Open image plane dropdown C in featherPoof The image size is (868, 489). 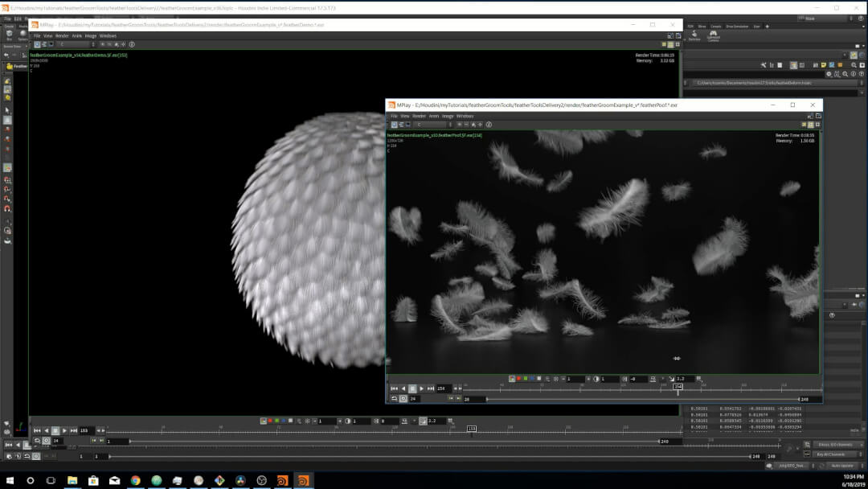click(x=433, y=125)
